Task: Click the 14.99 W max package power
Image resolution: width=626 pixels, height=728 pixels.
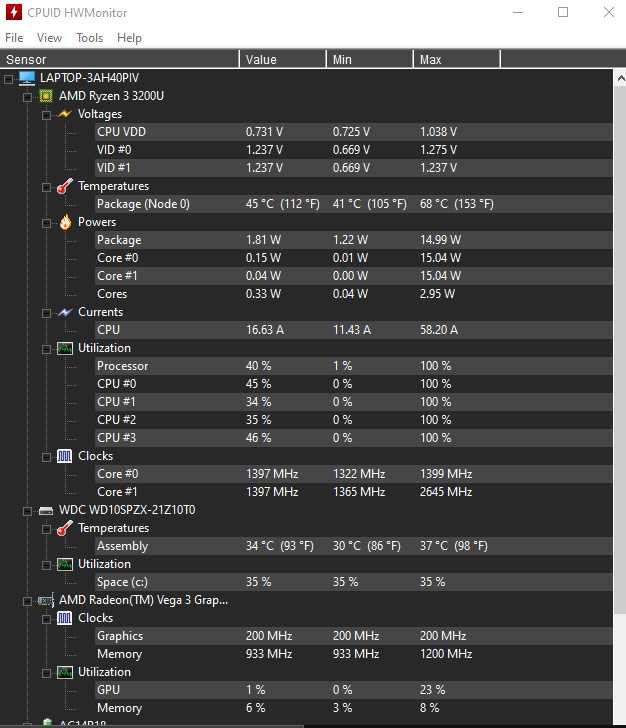Action: click(x=440, y=240)
